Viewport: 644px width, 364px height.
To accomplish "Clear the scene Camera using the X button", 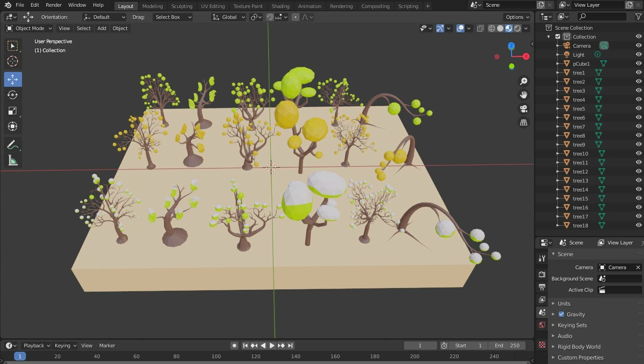I will click(638, 267).
